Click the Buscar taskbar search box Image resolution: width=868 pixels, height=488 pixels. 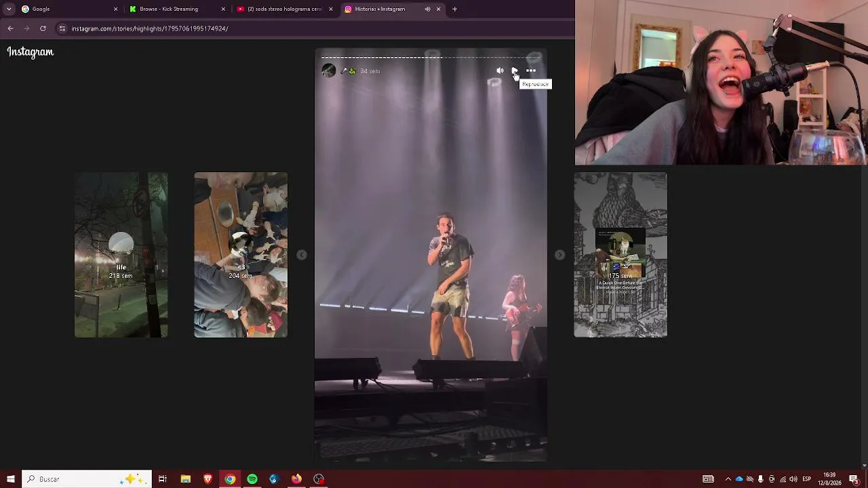coord(87,479)
